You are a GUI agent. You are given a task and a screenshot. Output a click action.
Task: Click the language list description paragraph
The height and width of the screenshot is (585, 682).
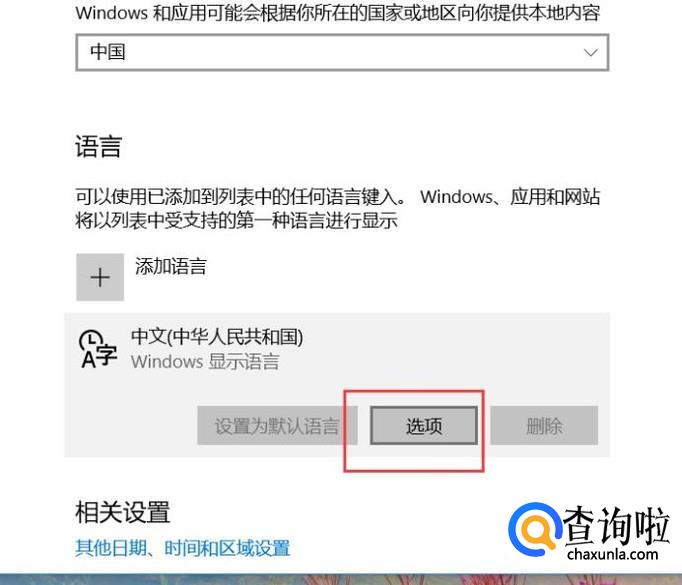(x=338, y=209)
